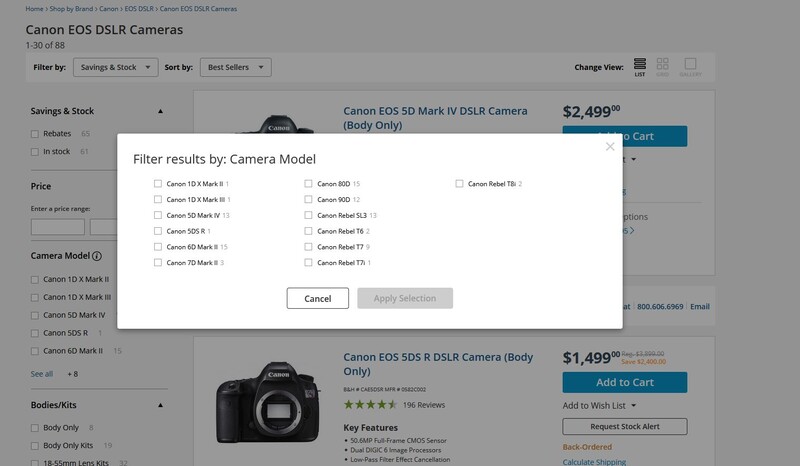Add Canon EOS 5DS R to cart

(624, 382)
